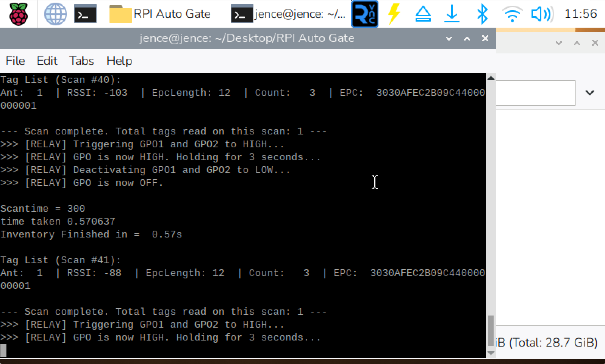The height and width of the screenshot is (364, 605).
Task: Show the calendar from the 11:56 clock
Action: tap(581, 14)
